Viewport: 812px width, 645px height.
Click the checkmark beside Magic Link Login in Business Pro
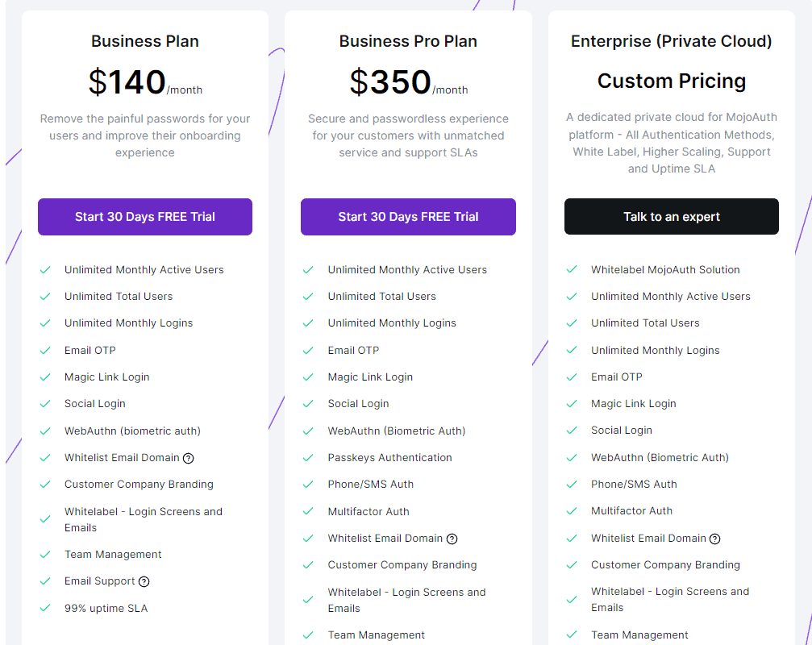[x=308, y=377]
